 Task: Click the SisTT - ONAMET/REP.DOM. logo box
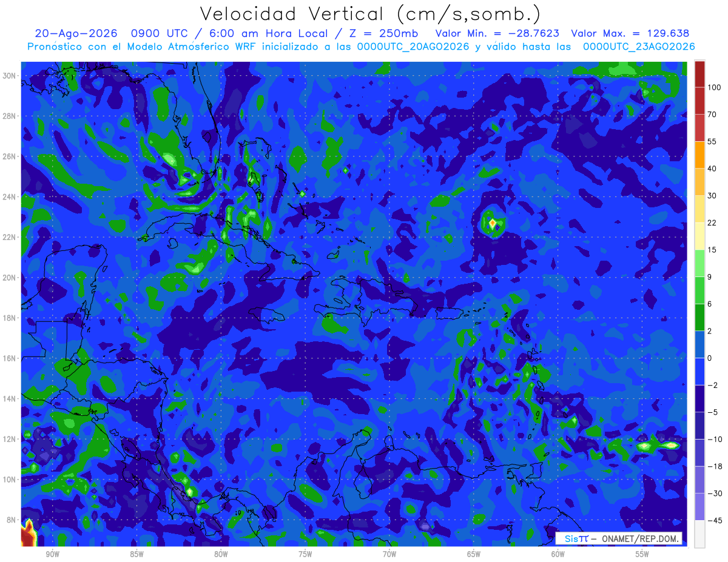(619, 538)
